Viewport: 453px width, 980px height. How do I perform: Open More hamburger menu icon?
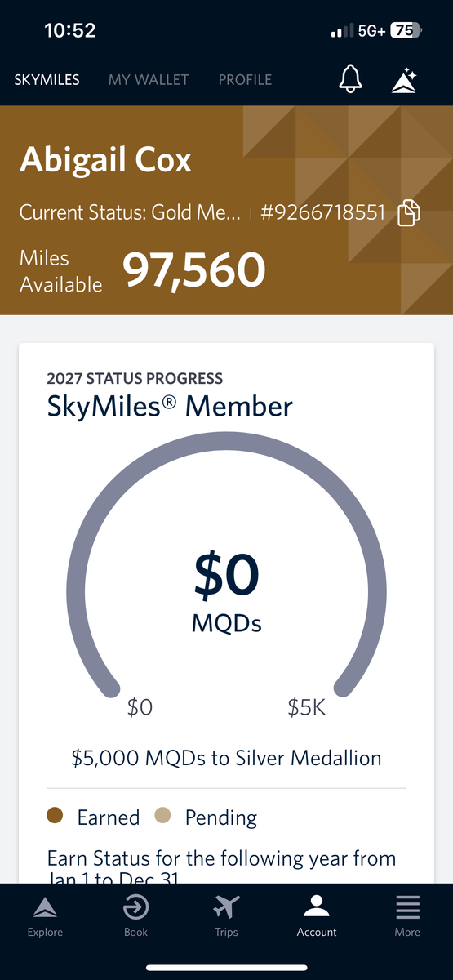coord(407,907)
